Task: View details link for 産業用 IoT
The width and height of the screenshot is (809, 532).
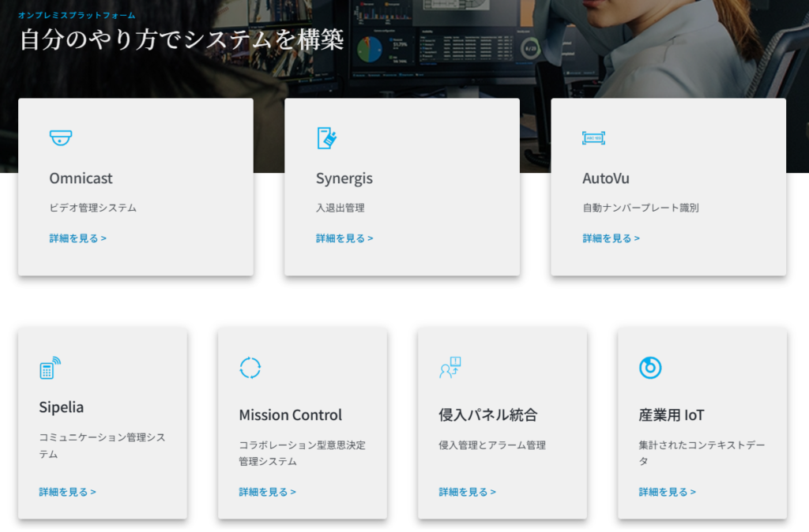Action: 667,492
